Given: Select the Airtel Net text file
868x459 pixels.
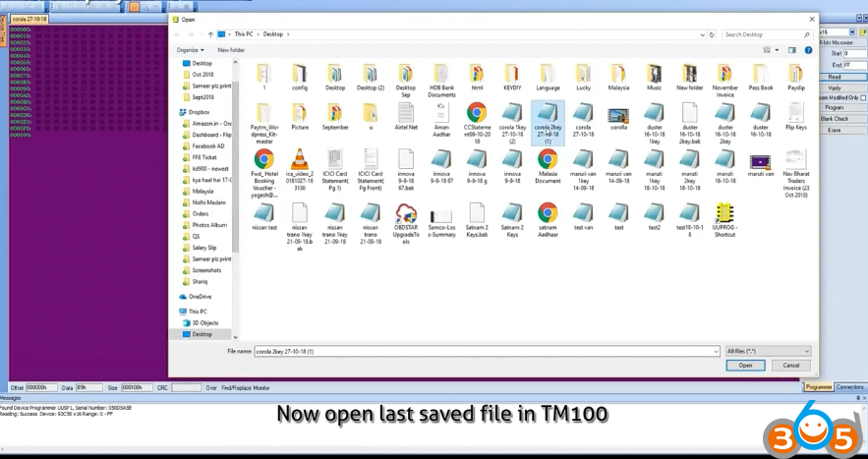Looking at the screenshot, I should (x=406, y=116).
